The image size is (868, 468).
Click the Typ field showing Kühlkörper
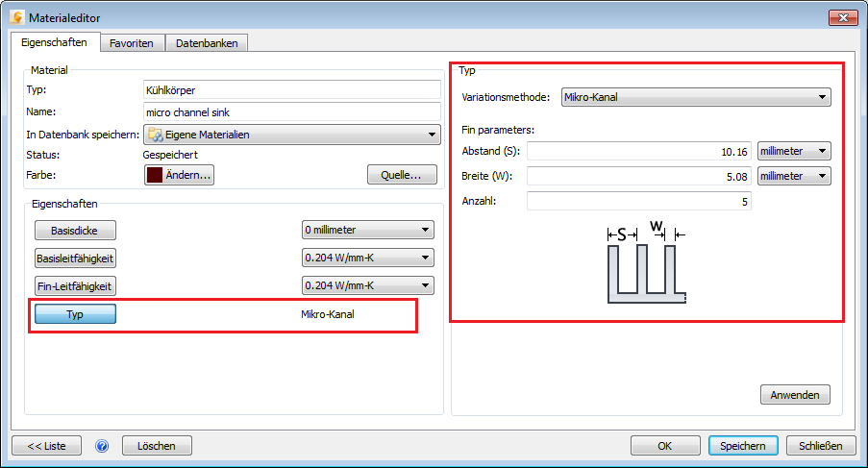(x=291, y=90)
